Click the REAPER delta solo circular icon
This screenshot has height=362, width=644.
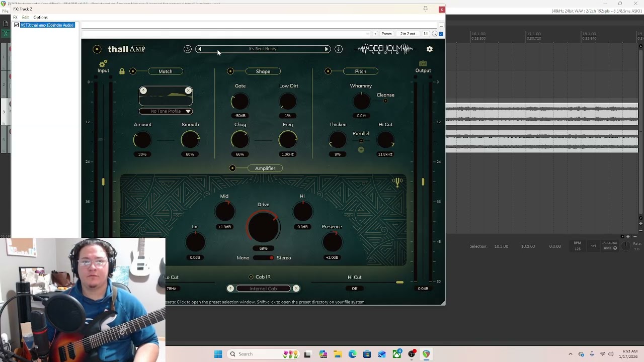coord(435,34)
